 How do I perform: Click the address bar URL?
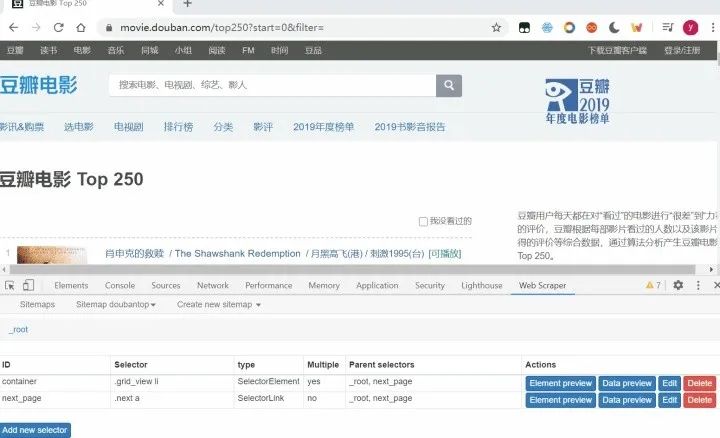(x=222, y=28)
